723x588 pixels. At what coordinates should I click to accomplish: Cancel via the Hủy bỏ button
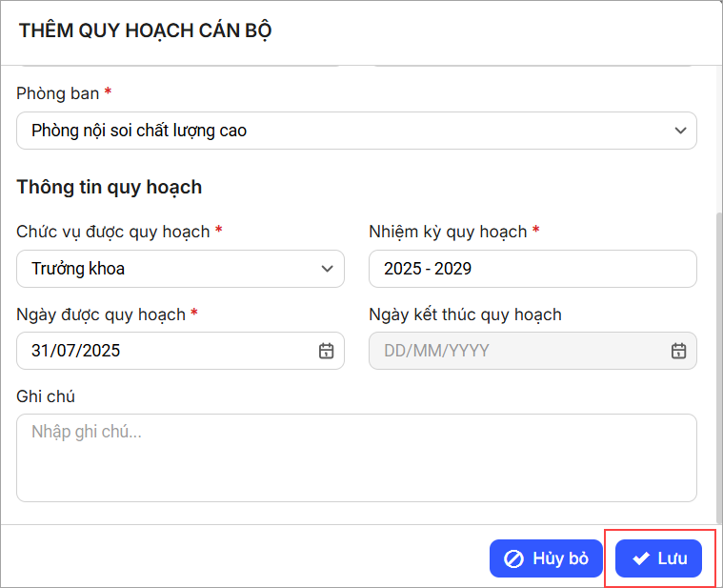(546, 558)
